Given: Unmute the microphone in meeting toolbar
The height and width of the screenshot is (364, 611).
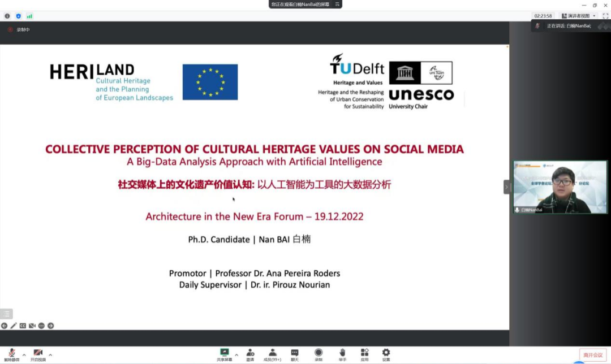Looking at the screenshot, I should (x=11, y=353).
